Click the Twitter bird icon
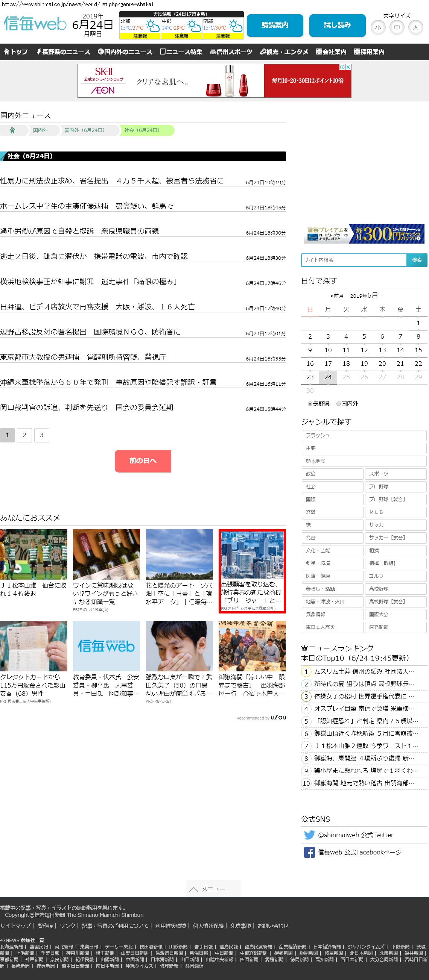This screenshot has width=429, height=980. pyautogui.click(x=309, y=835)
